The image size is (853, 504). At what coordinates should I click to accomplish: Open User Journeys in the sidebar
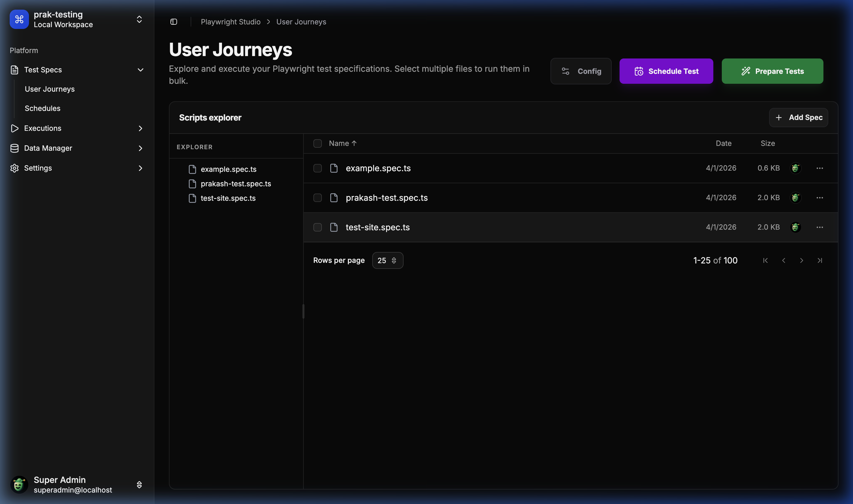tap(49, 89)
